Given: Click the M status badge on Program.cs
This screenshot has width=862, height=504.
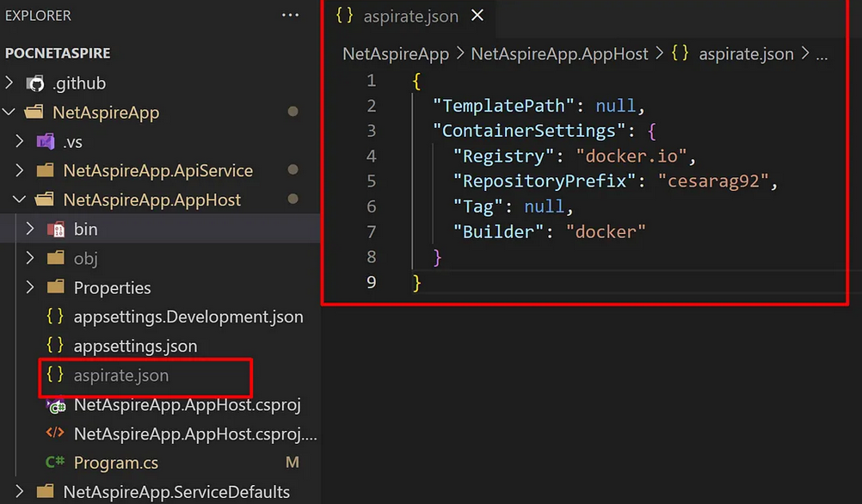Looking at the screenshot, I should [292, 463].
